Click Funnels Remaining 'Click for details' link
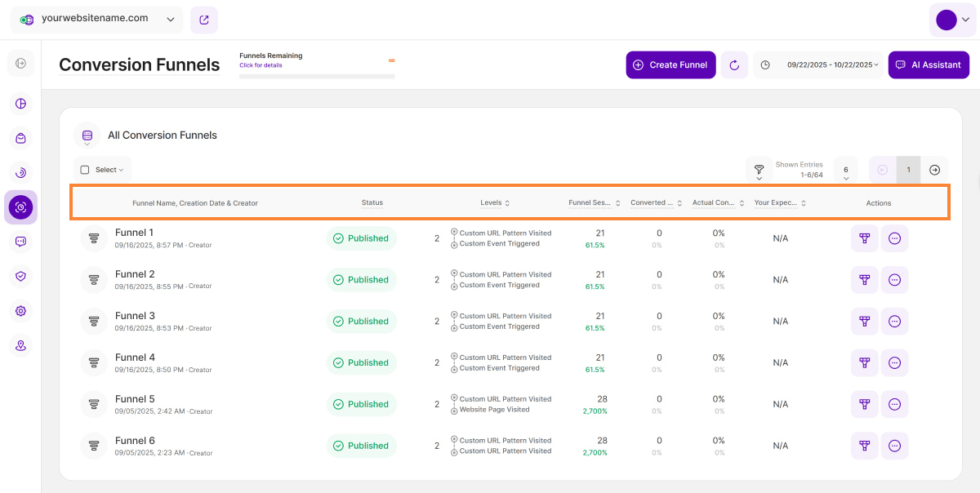980x493 pixels. [x=261, y=65]
